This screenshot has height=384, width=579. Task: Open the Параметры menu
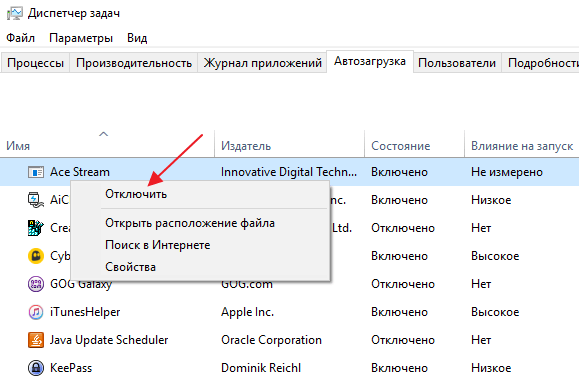pyautogui.click(x=81, y=38)
